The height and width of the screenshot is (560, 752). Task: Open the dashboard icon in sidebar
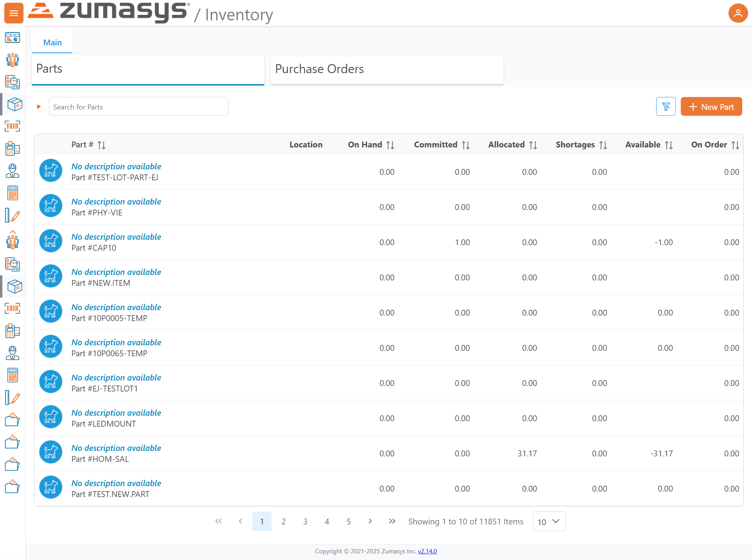13,38
